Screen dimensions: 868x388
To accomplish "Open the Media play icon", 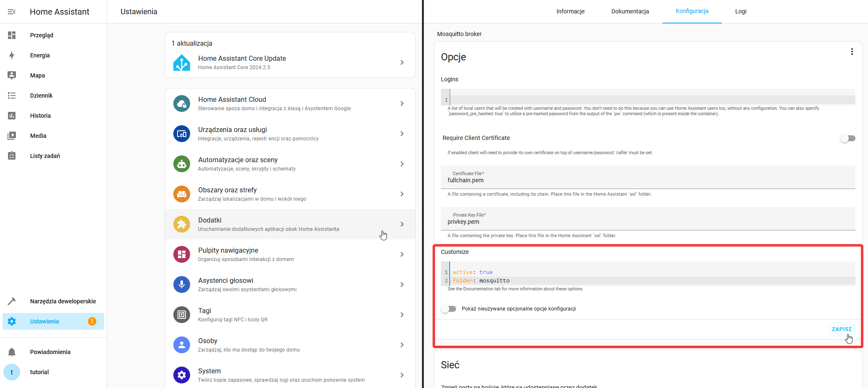I will [x=12, y=136].
